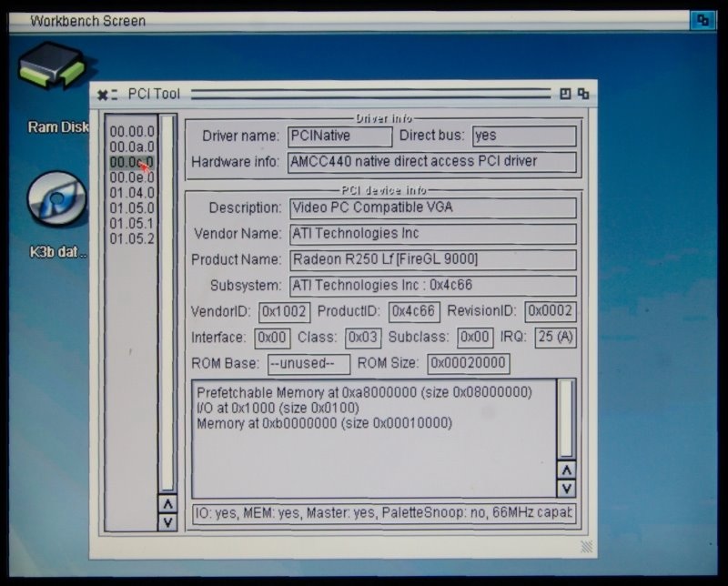Click the PCI Tool window title
This screenshot has height=586, width=728.
(154, 95)
